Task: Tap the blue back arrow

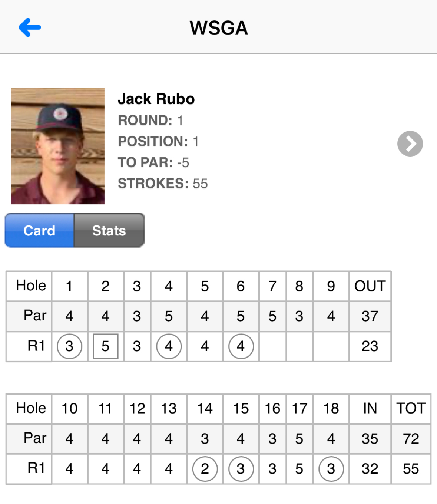Action: click(x=30, y=27)
